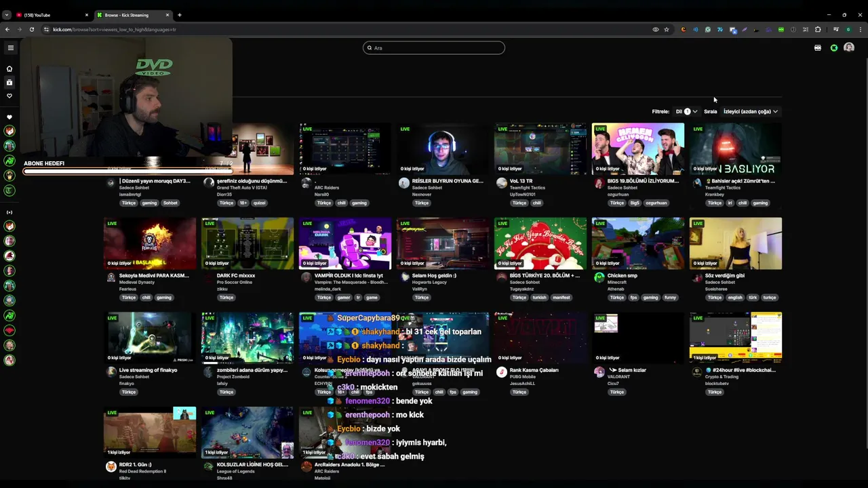Image resolution: width=868 pixels, height=488 pixels.
Task: Click the green Kick circle icon in header
Action: coord(833,47)
